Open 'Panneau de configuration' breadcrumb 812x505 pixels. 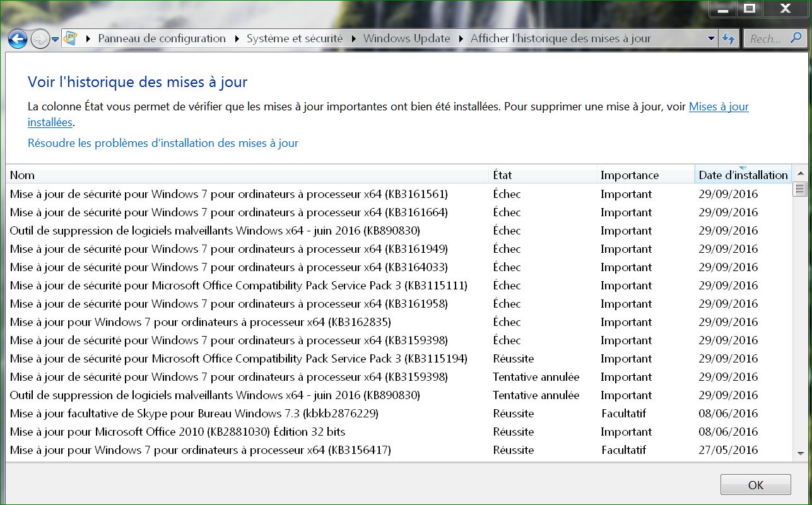click(x=162, y=38)
